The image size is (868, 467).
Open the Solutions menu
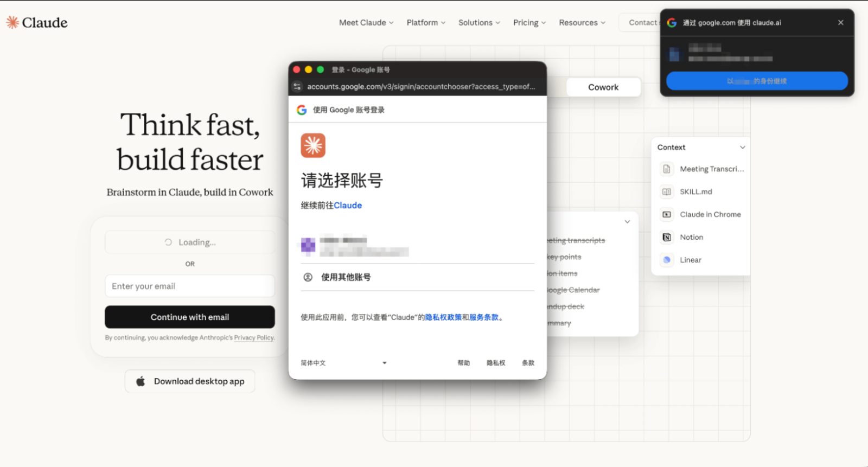[479, 23]
